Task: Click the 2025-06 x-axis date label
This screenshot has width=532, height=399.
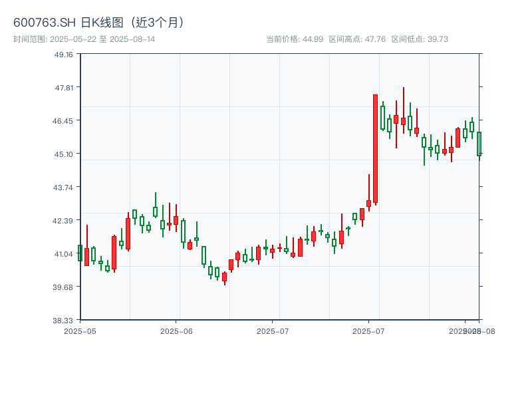Action: 176,331
